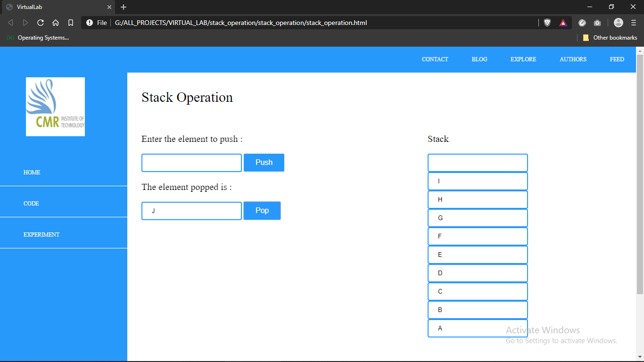Open Brave Rewards triangle icon
This screenshot has width=644, height=362.
tap(563, 23)
